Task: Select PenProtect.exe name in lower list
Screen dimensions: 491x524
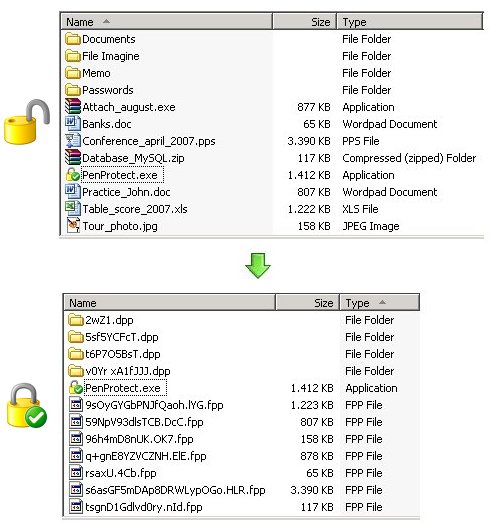Action: pyautogui.click(x=123, y=388)
